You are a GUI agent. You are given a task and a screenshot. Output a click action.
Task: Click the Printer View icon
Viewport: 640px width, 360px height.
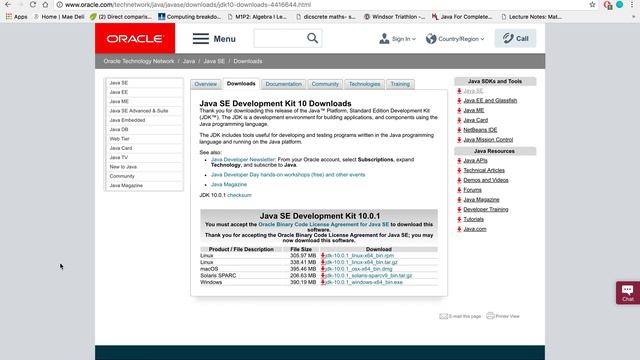click(490, 316)
